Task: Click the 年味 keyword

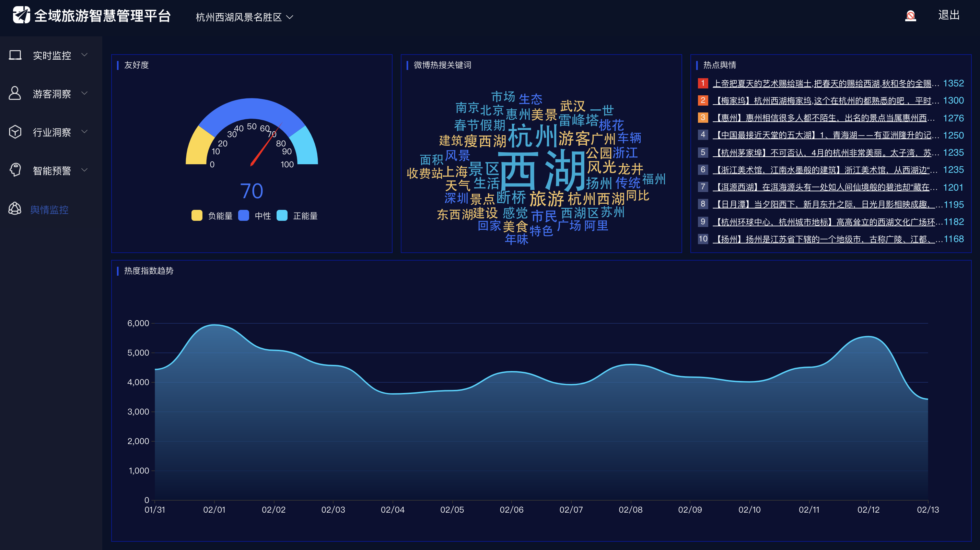Action: (517, 239)
